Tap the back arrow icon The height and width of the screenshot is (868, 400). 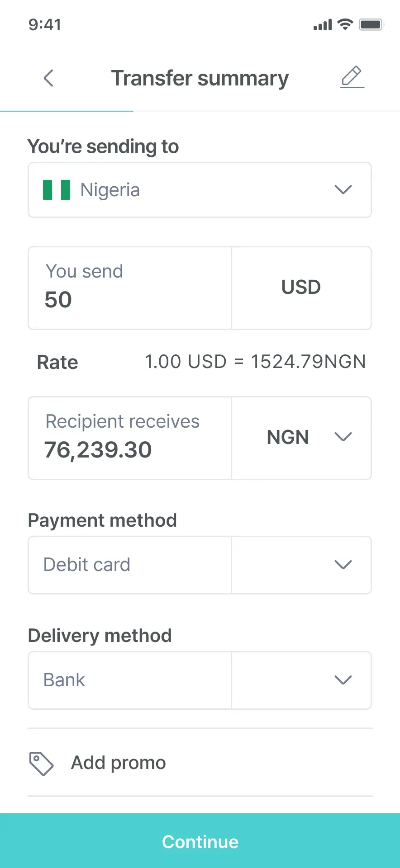click(x=49, y=78)
